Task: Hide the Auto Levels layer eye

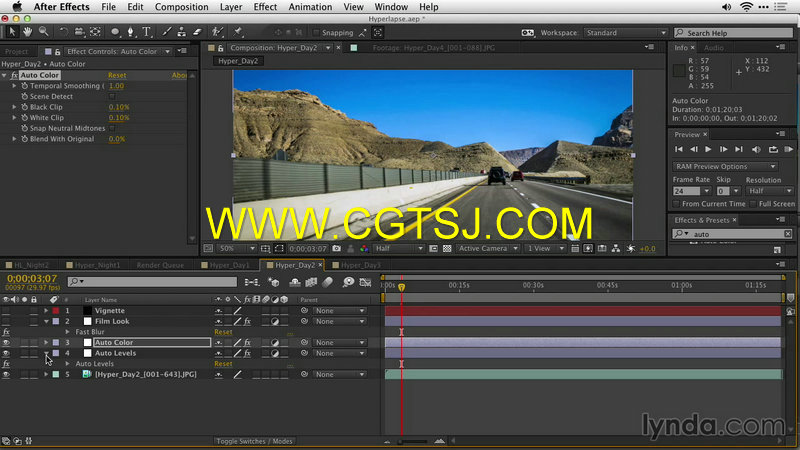Action: click(x=6, y=353)
